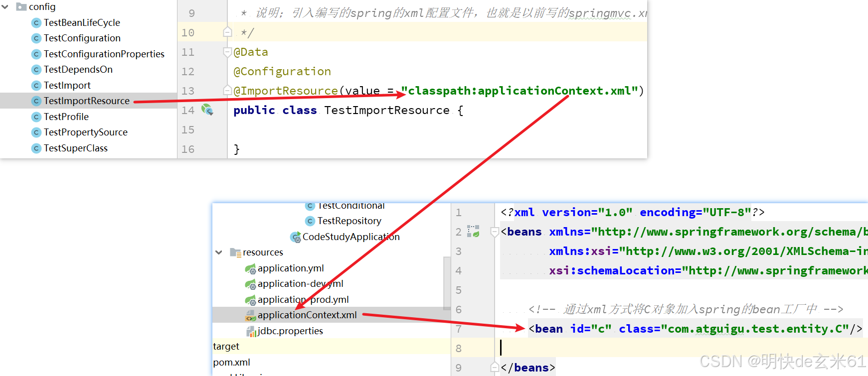Fold the beans element at XML line 2

point(495,232)
